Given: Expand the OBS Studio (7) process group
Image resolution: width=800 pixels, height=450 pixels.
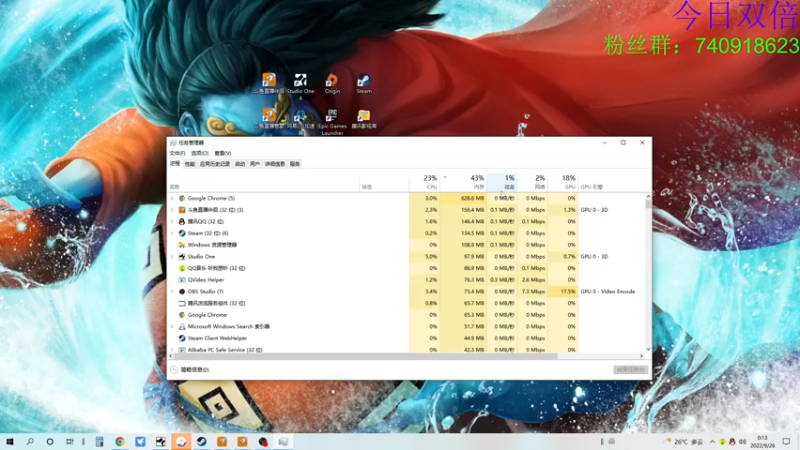Looking at the screenshot, I should click(172, 291).
